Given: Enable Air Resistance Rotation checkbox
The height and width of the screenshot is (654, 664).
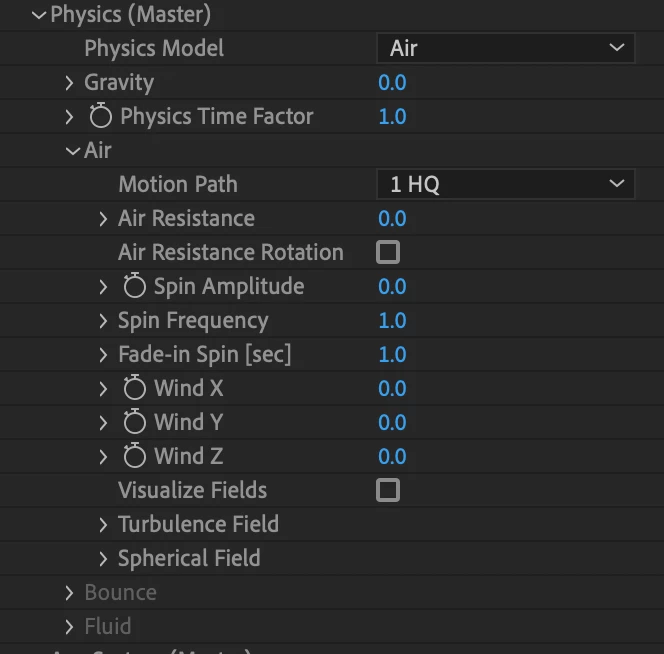Looking at the screenshot, I should point(388,252).
